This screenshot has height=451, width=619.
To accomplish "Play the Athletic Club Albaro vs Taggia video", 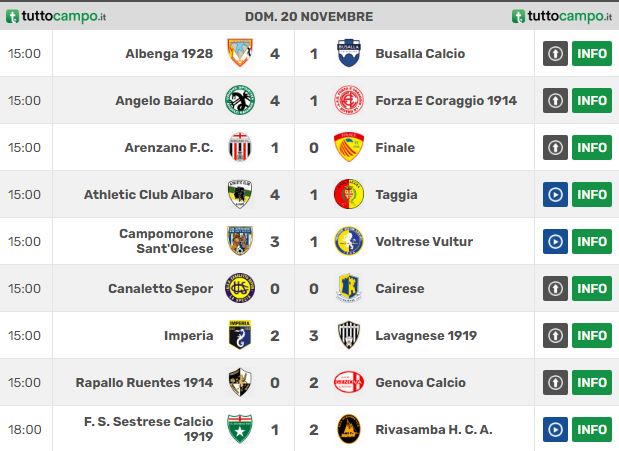I will (x=555, y=194).
